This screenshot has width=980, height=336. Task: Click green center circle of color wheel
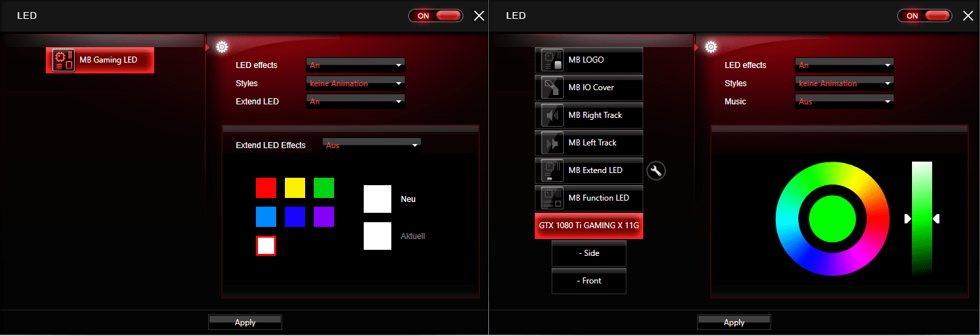[x=832, y=219]
